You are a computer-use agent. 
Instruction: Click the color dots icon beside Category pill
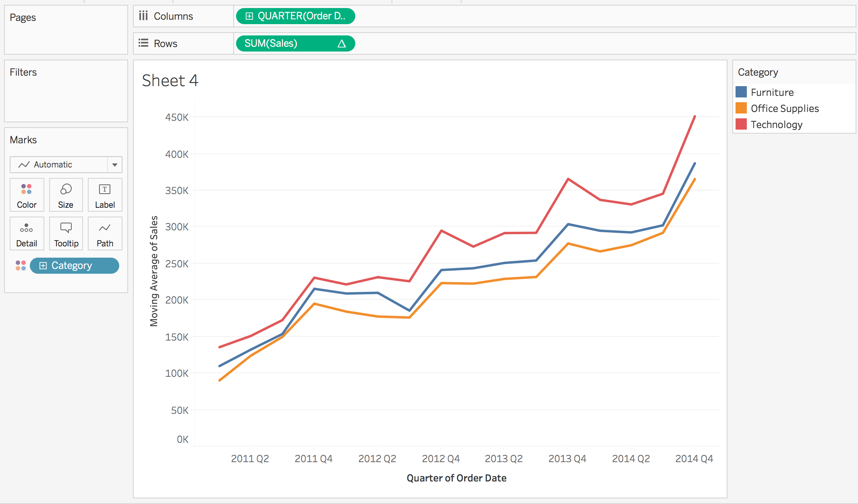(x=21, y=266)
